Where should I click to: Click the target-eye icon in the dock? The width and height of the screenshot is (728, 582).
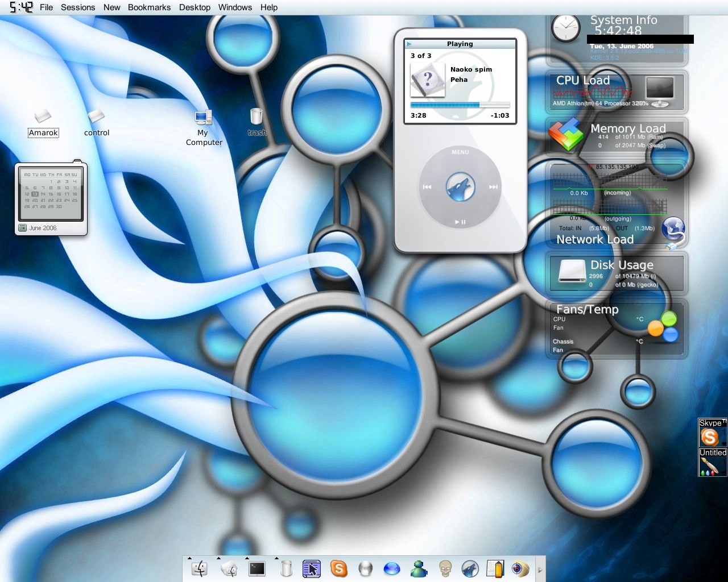point(520,568)
